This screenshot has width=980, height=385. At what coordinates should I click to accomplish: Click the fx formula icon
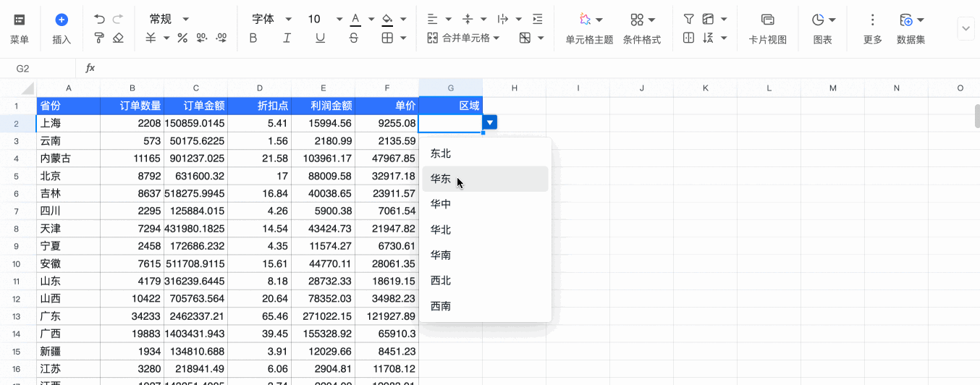(x=90, y=68)
